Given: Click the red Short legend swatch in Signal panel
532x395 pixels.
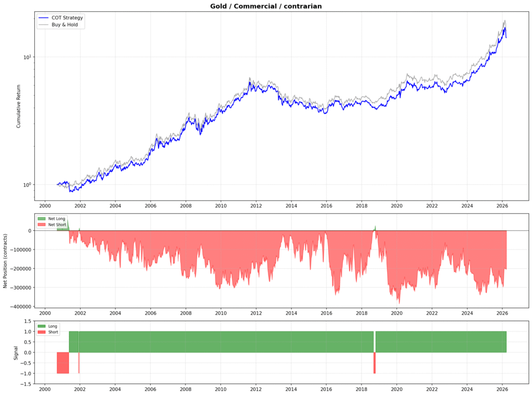Looking at the screenshot, I should coord(42,332).
